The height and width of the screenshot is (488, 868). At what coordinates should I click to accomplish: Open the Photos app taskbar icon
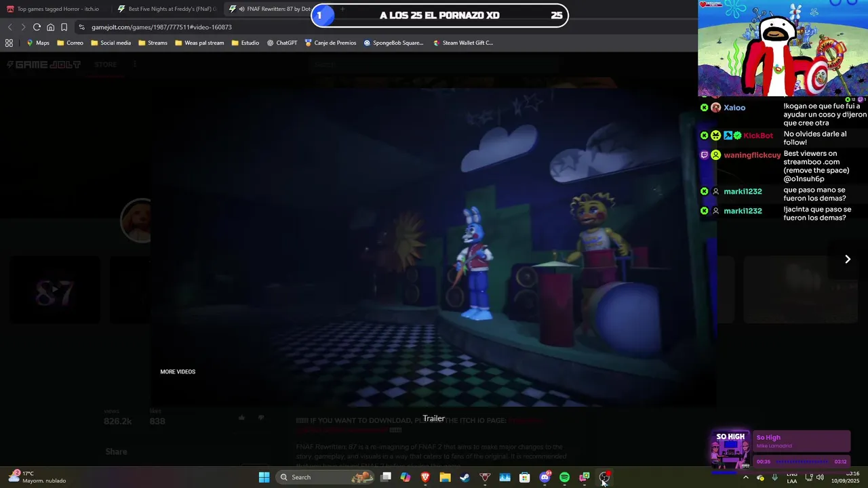(505, 477)
